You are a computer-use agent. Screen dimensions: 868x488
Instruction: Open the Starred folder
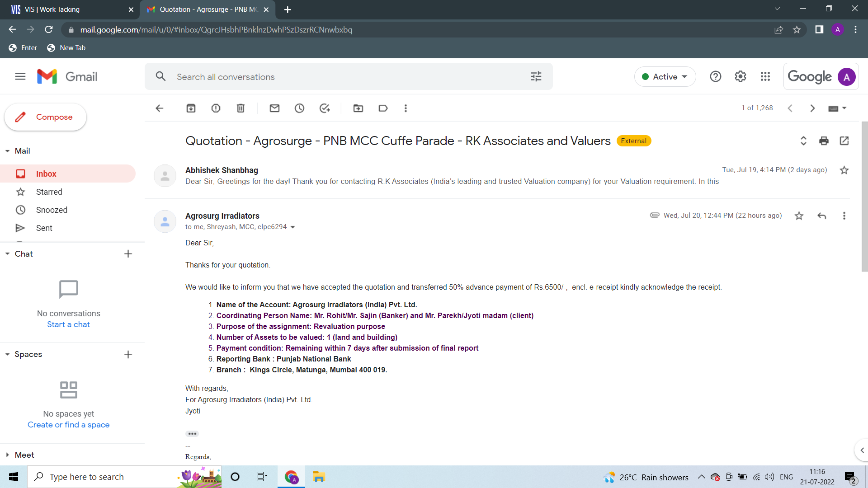pyautogui.click(x=68, y=192)
